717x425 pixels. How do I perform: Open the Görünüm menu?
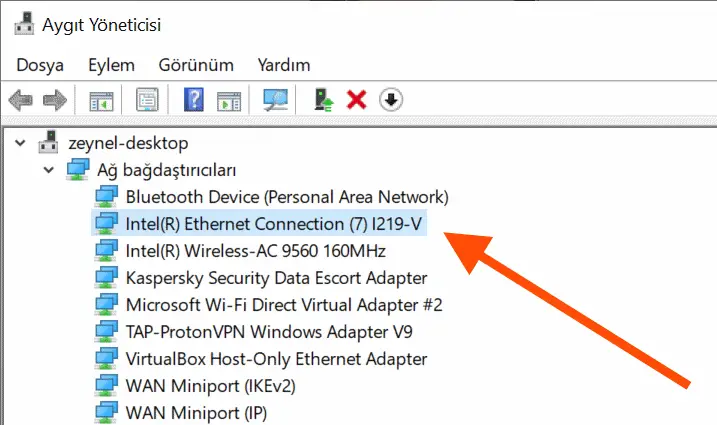[x=196, y=65]
